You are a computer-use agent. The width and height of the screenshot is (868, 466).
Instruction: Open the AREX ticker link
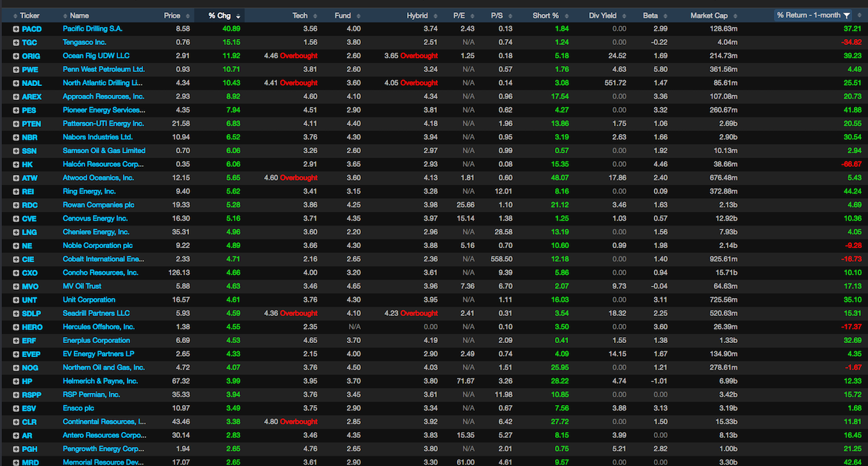click(x=31, y=97)
